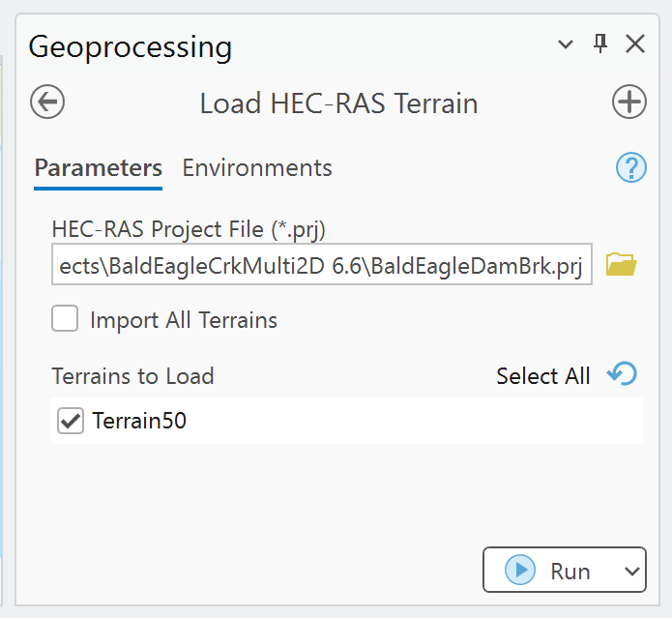Select the Terrain50 list entry text

coord(139,421)
